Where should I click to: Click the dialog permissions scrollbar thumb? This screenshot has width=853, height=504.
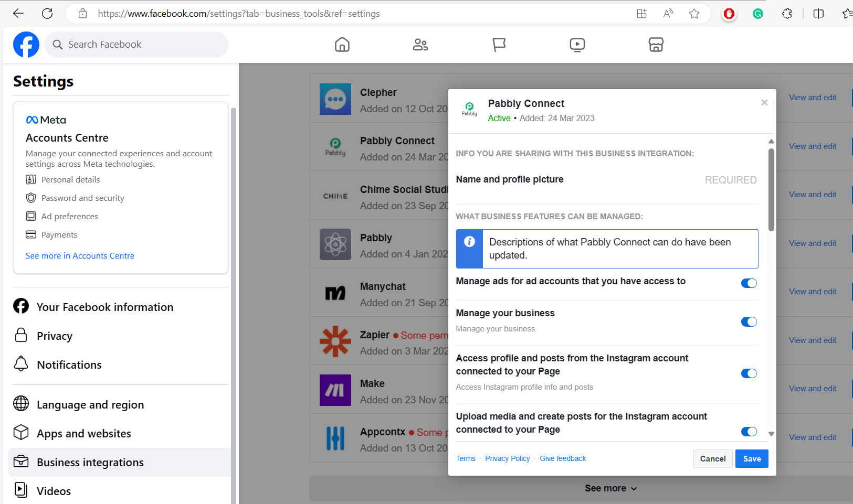pos(771,190)
